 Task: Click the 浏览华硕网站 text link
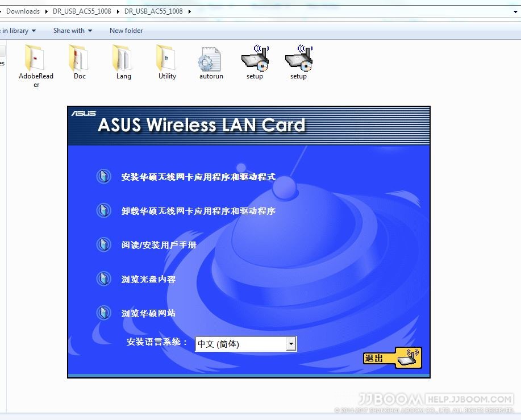(x=148, y=313)
